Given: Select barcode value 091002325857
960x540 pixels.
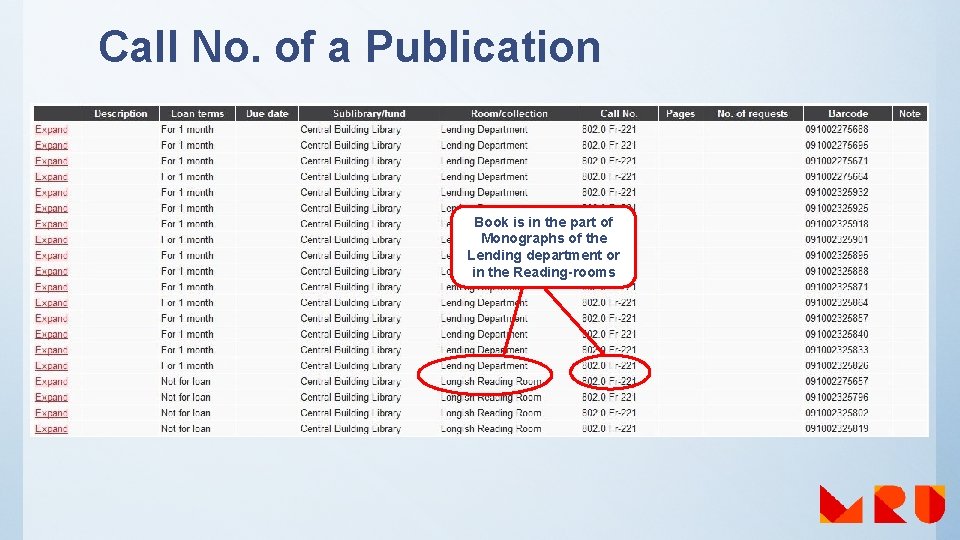Looking at the screenshot, I should point(837,319).
